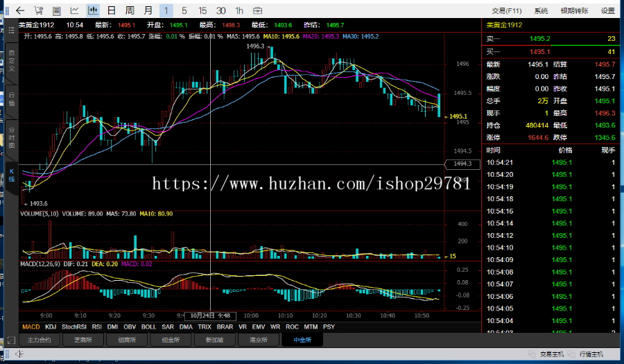
Task: Click the 10月24日 9:48 time marker
Action: [x=210, y=316]
